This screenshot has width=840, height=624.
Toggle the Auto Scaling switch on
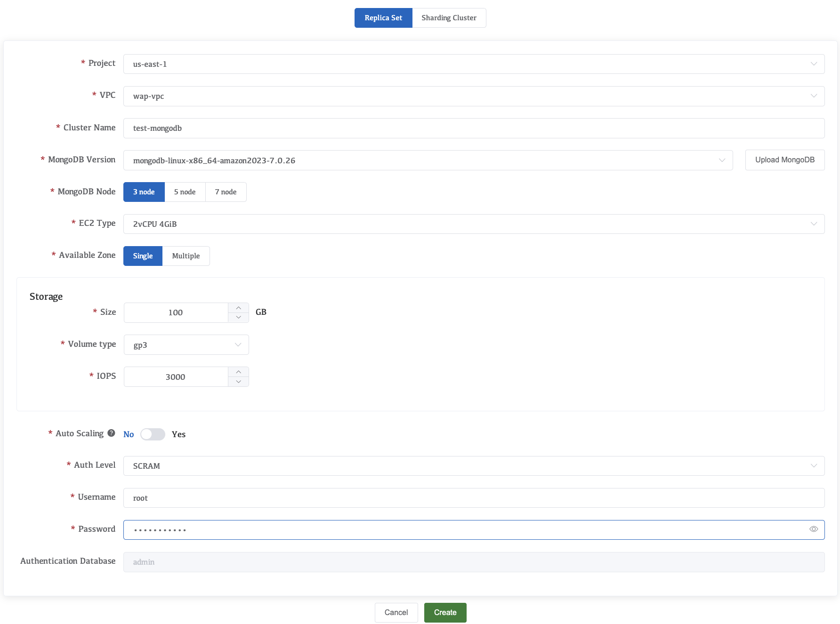click(x=153, y=434)
